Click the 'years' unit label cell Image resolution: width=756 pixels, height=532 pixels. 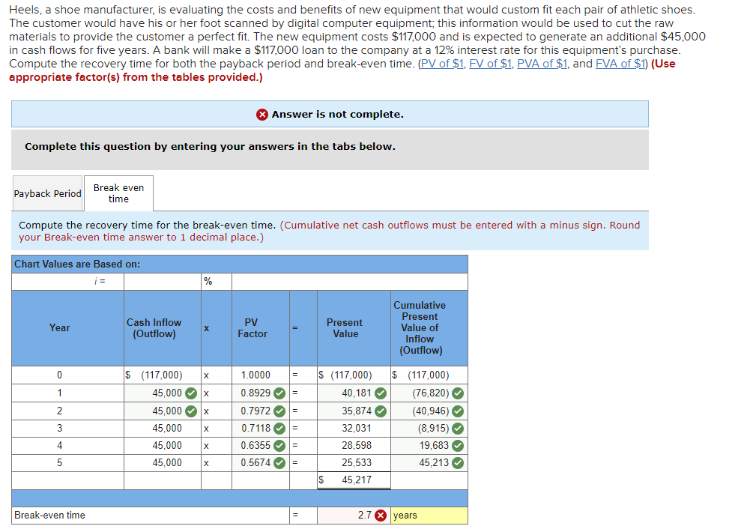tap(429, 516)
